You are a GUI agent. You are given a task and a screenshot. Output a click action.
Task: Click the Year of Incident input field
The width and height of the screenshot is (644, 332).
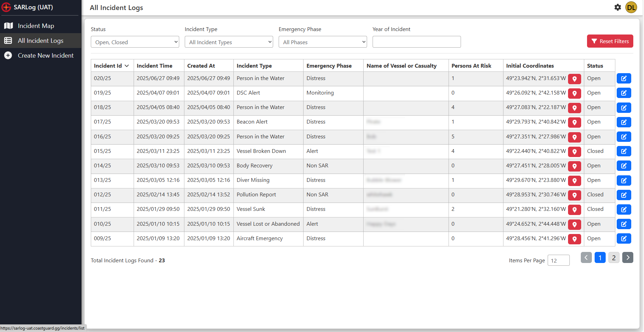coord(416,42)
